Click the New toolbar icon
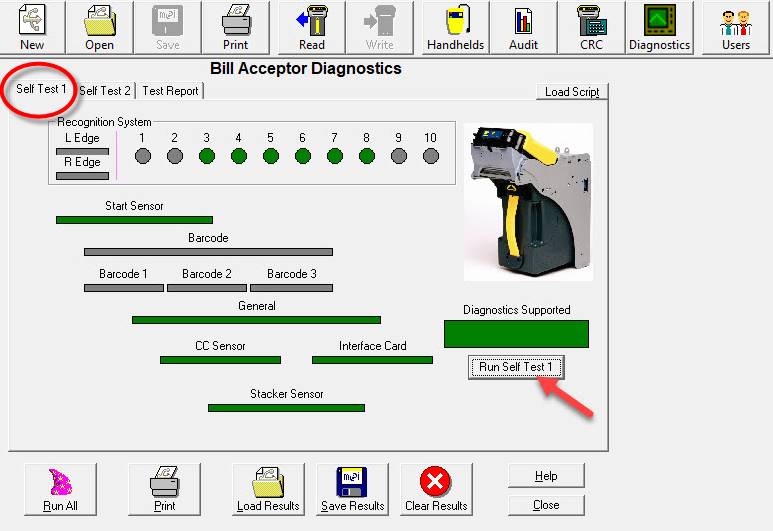This screenshot has height=531, width=773. [32, 28]
